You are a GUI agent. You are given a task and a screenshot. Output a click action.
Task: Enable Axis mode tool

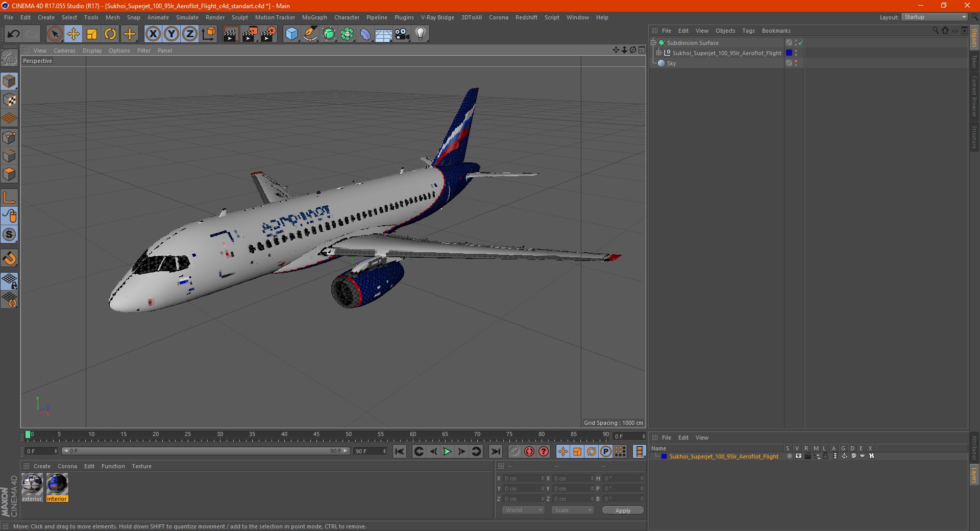point(10,198)
